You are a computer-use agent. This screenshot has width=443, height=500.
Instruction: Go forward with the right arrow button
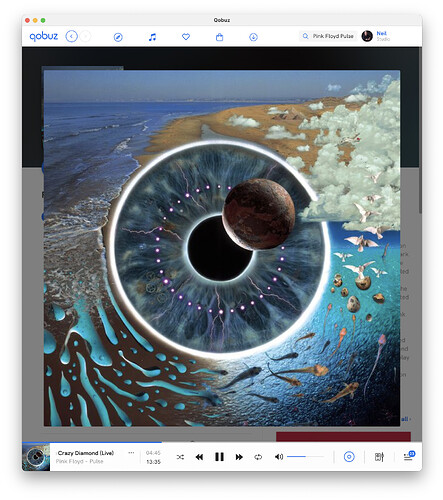coord(86,36)
